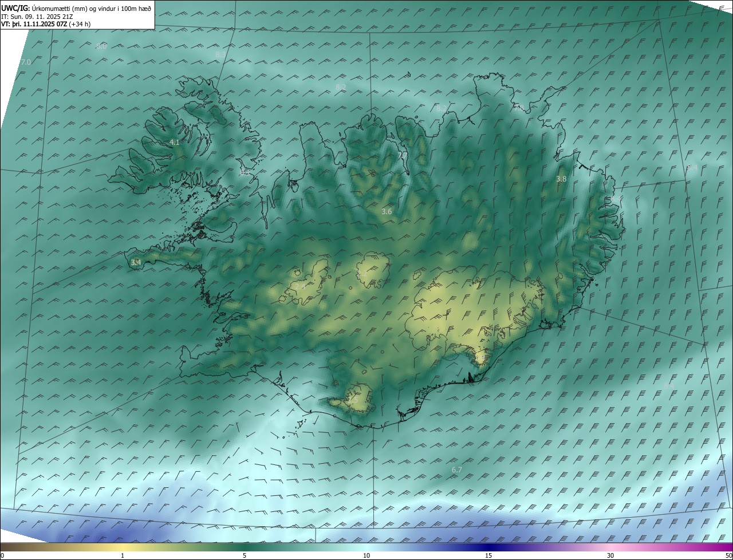Click the 3.8 value label on the map

(561, 179)
